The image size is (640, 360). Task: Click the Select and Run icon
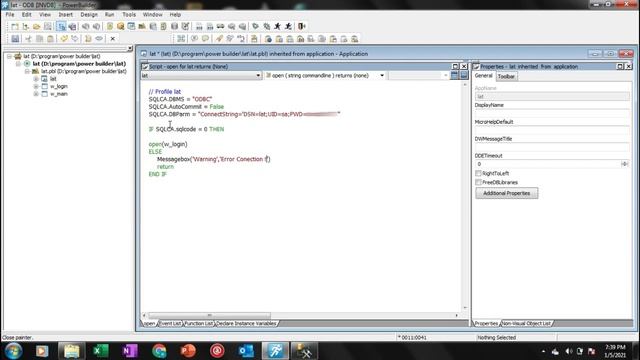(288, 27)
